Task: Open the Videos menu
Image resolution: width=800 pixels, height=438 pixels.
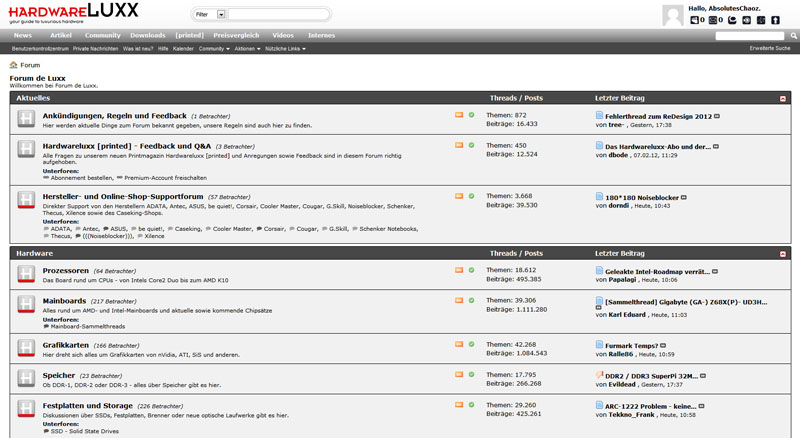Action: click(283, 35)
